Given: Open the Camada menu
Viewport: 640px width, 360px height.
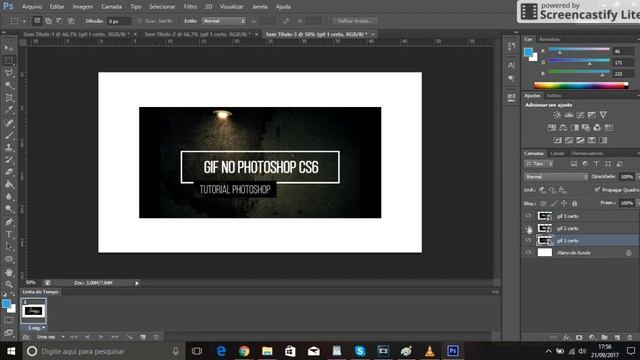Looking at the screenshot, I should [111, 7].
